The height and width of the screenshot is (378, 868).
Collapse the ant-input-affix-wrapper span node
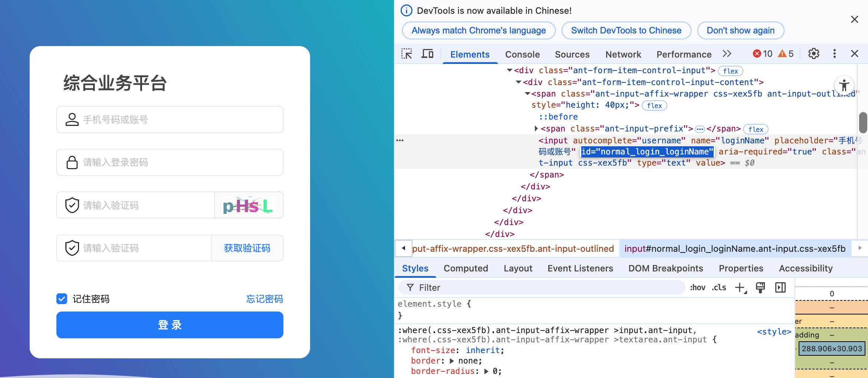pos(527,94)
